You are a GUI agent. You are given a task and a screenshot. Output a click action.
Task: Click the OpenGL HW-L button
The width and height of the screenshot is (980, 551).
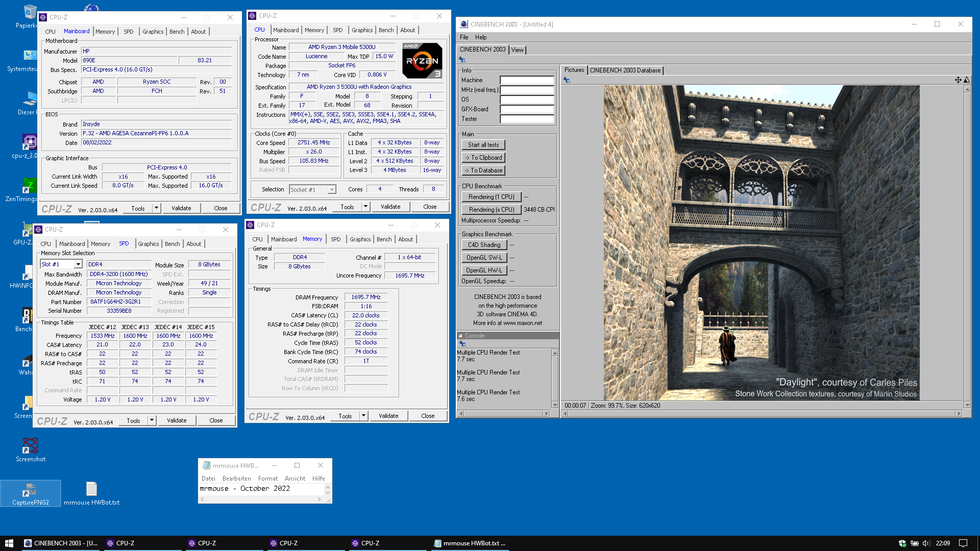[x=484, y=270]
